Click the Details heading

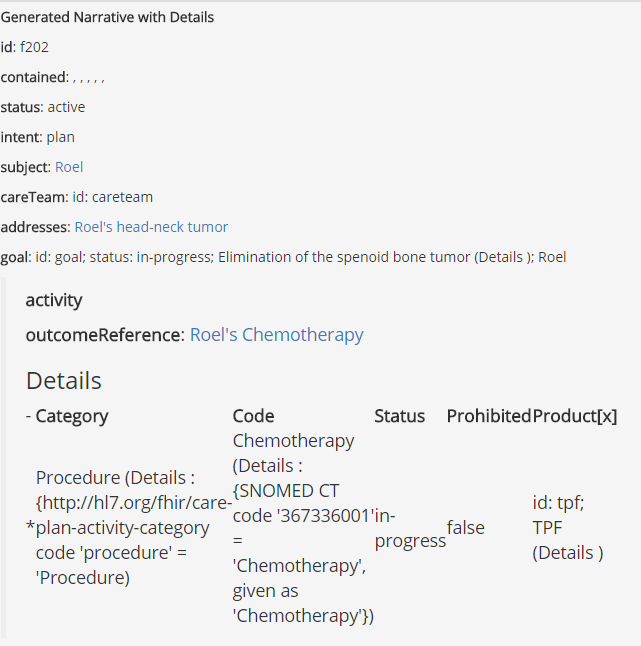[x=64, y=380]
